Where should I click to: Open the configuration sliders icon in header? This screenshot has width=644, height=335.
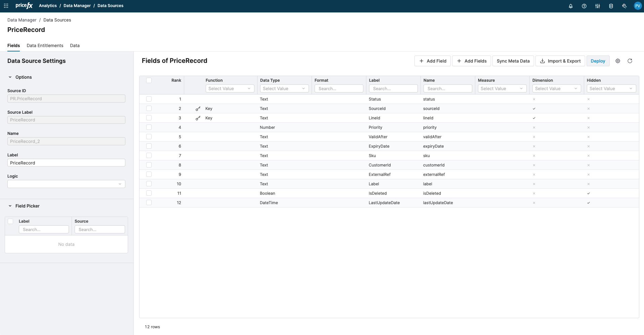pos(597,6)
